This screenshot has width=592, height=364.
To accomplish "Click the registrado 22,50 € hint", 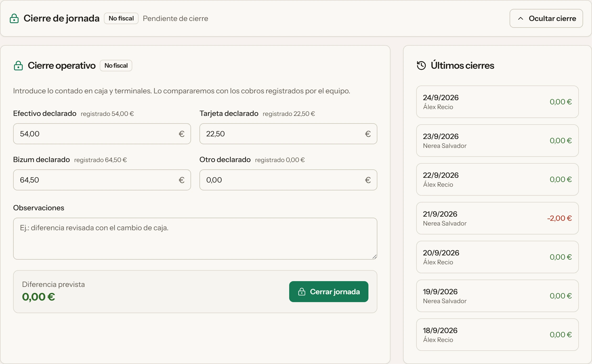I will click(289, 114).
